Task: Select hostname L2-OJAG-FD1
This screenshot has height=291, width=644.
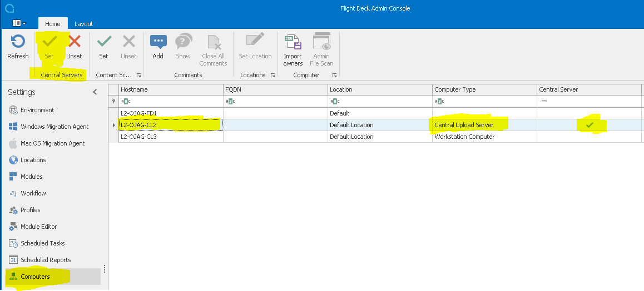Action: tap(171, 113)
